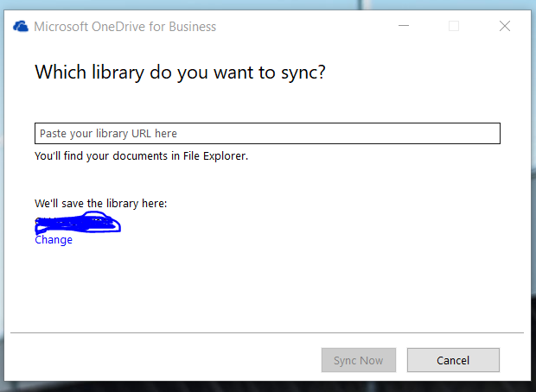The image size is (536, 392).
Task: Click the Change save location link
Action: pyautogui.click(x=54, y=240)
